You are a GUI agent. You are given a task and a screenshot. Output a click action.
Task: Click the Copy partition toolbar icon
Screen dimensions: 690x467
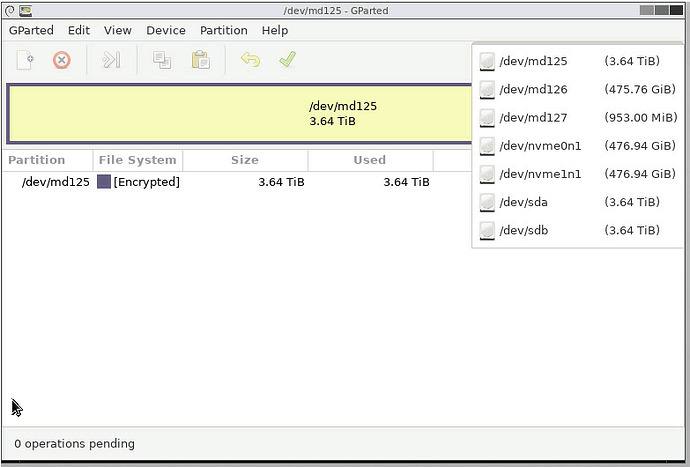pyautogui.click(x=162, y=60)
